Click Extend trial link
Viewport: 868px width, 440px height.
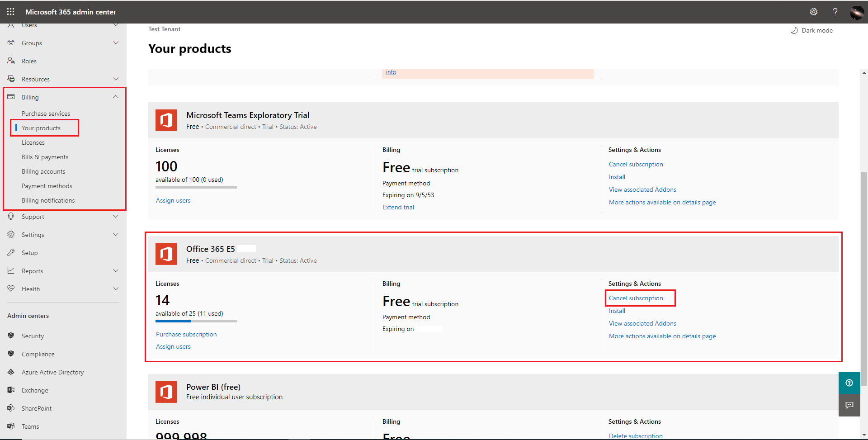tap(398, 207)
